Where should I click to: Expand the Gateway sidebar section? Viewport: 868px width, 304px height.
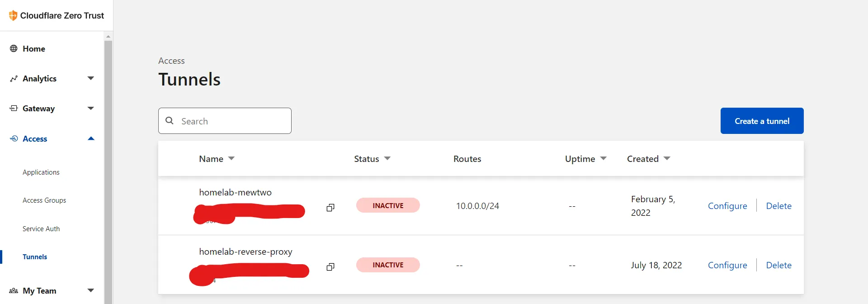91,108
